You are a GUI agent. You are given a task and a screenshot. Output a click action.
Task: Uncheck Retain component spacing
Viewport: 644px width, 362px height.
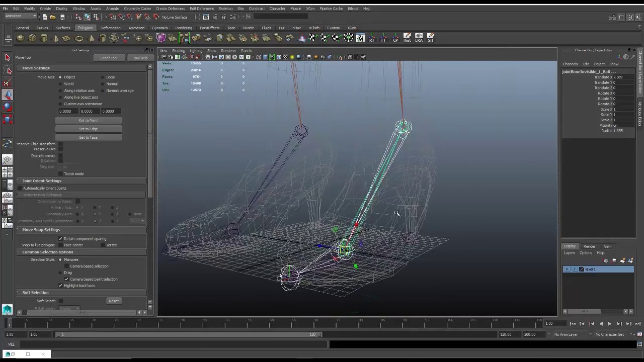click(x=60, y=239)
